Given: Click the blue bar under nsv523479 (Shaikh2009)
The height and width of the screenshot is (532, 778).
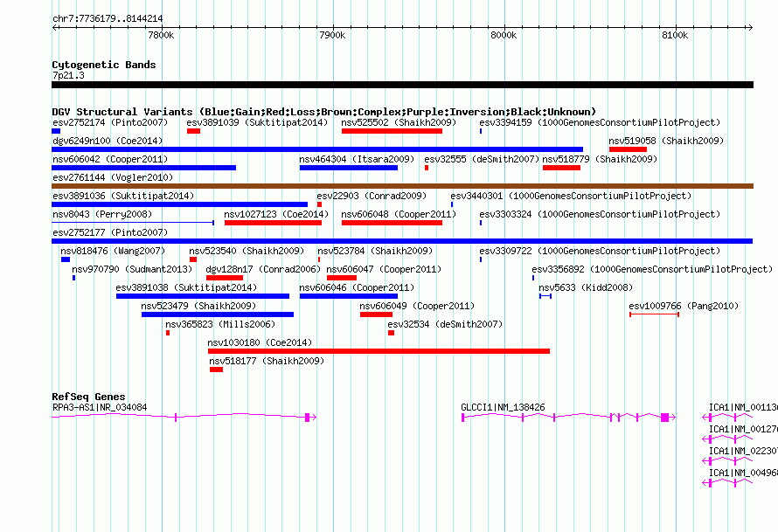Looking at the screenshot, I should coord(218,314).
